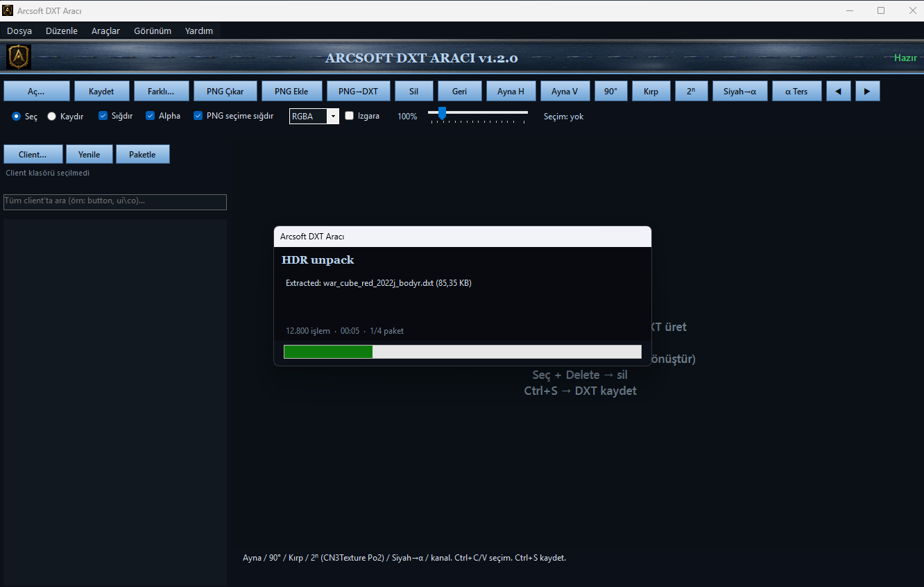Click the α Ters invert button

coord(796,91)
